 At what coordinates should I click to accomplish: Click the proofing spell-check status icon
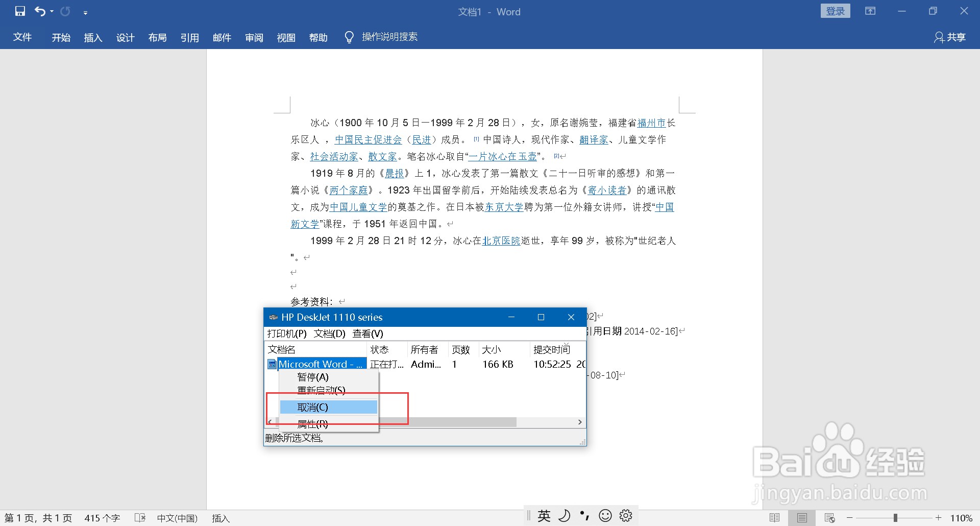click(x=140, y=518)
